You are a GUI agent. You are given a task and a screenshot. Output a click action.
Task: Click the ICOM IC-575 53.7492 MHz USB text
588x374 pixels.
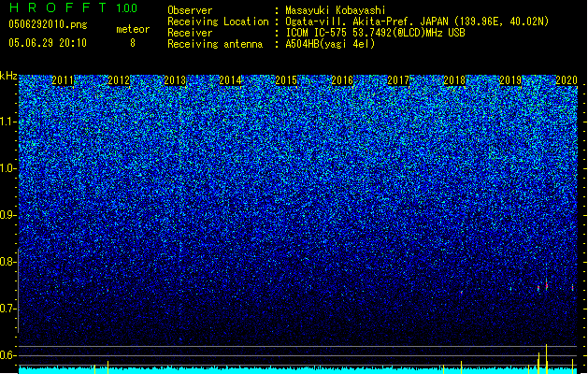click(375, 33)
